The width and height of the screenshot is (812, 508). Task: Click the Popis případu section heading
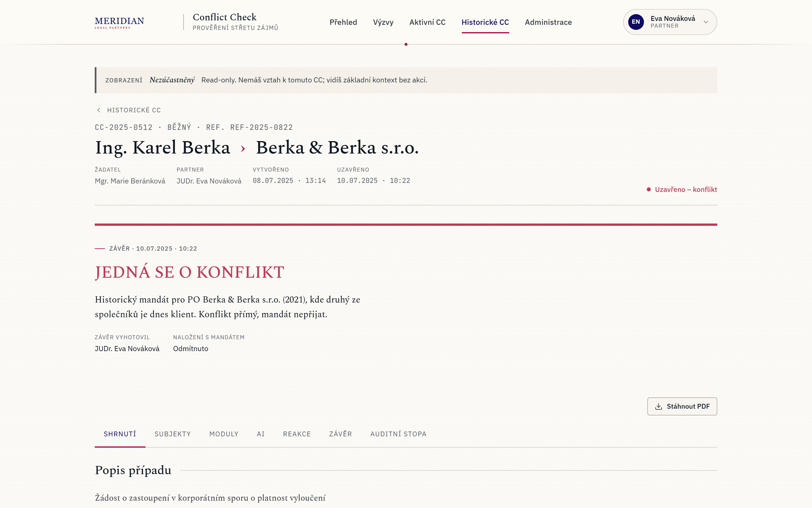pyautogui.click(x=133, y=470)
